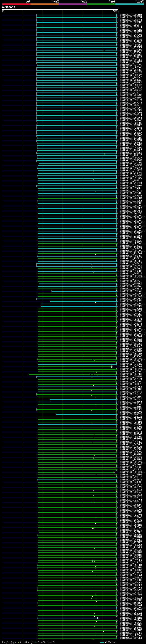The height and width of the screenshot is (644, 146).
Task: Select the query name AV560032
Action: click(x=8, y=8)
